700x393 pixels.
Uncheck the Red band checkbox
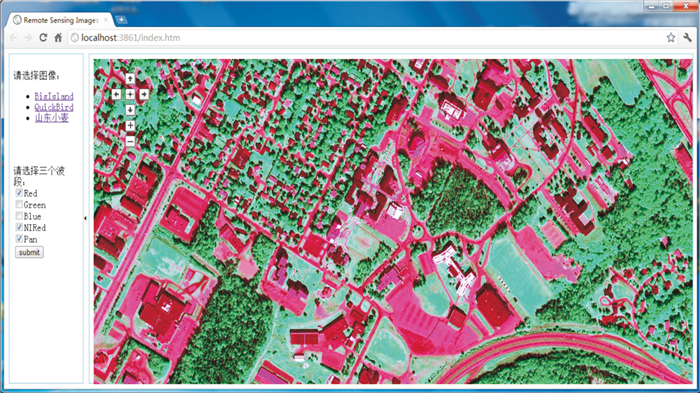pyautogui.click(x=19, y=193)
